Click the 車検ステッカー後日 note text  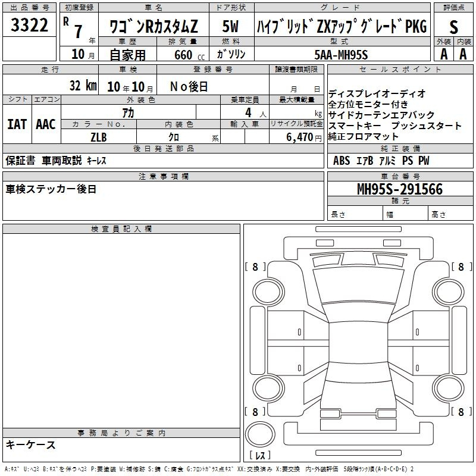coord(51,189)
